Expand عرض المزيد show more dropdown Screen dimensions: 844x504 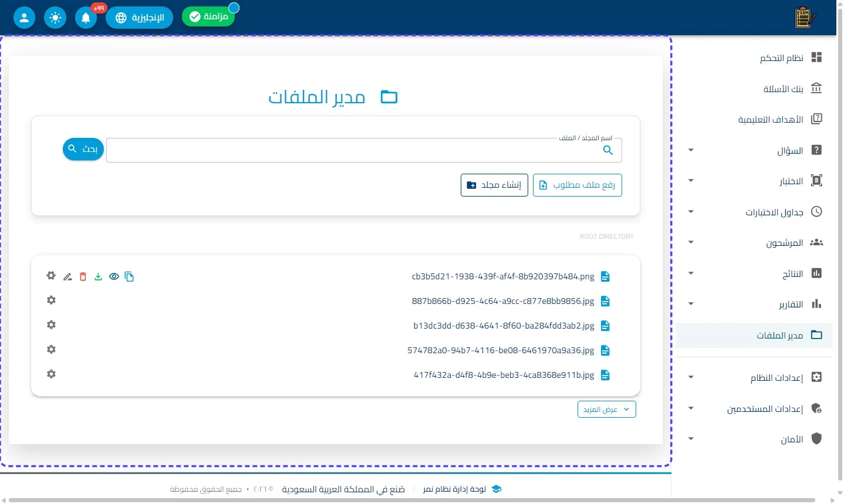click(607, 410)
